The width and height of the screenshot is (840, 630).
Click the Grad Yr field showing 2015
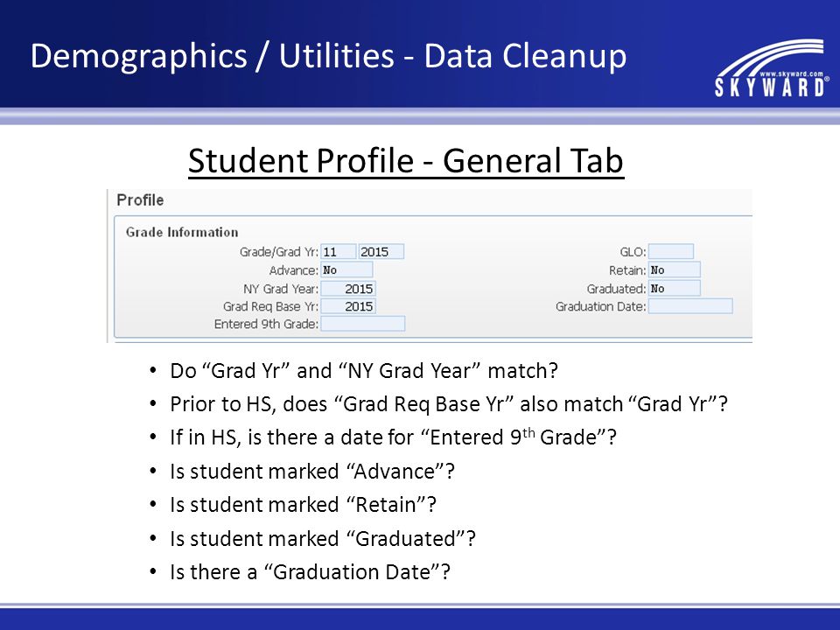point(381,251)
